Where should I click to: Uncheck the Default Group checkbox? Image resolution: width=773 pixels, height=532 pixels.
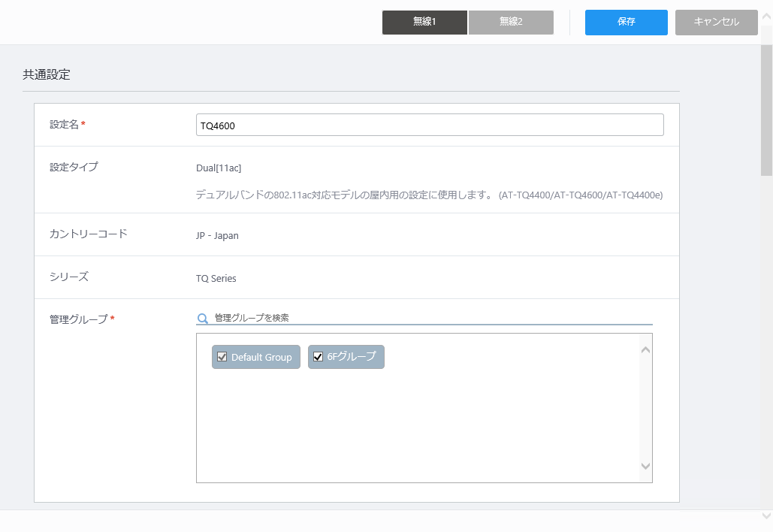(222, 357)
